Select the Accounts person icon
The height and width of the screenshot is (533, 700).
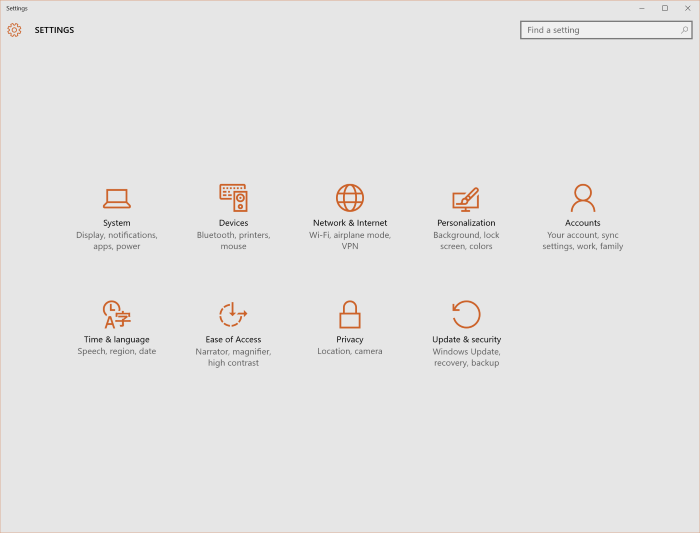click(583, 198)
